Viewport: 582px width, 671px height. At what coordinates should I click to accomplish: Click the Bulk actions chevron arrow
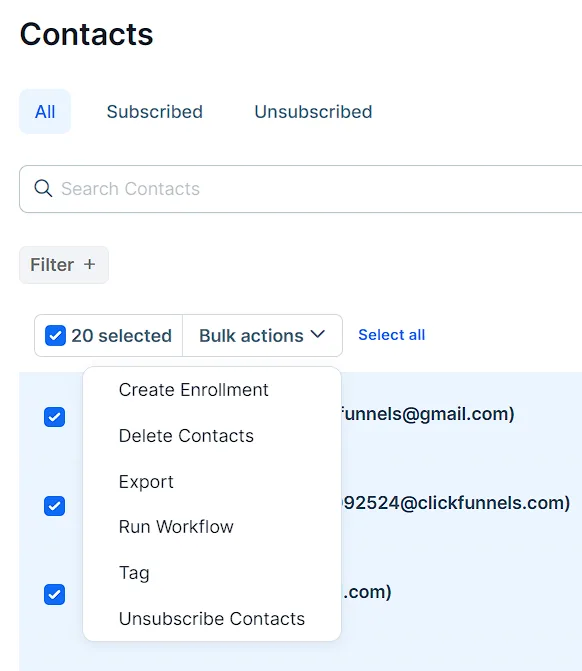tap(318, 334)
